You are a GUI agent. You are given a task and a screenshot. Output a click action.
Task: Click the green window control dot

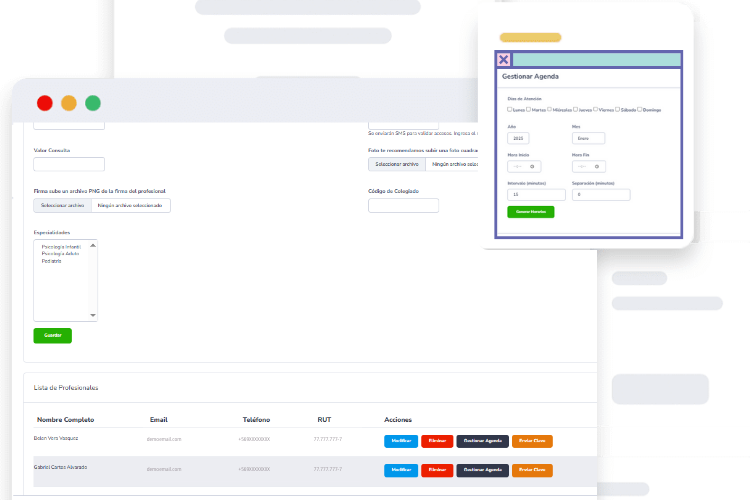(93, 103)
